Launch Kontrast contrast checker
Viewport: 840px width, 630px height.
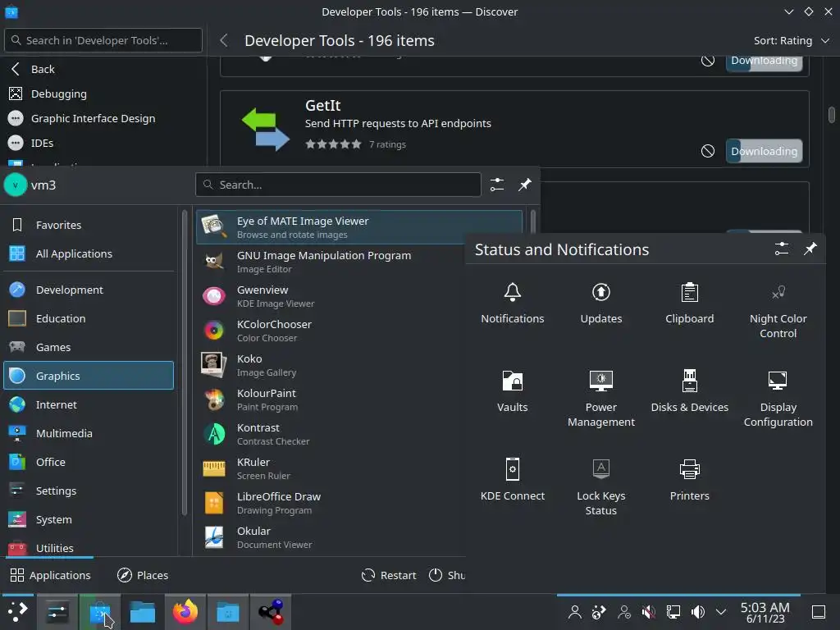coord(331,434)
